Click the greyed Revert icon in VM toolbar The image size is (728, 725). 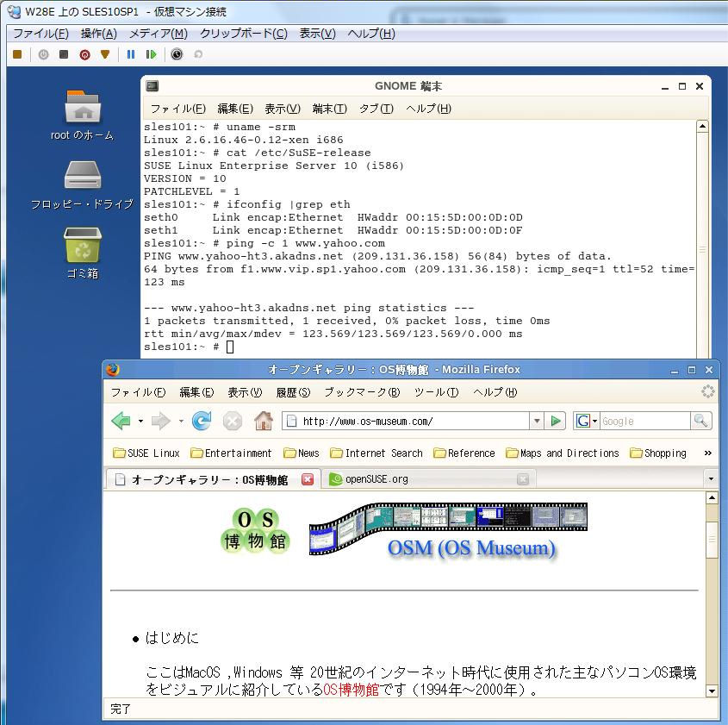(x=198, y=54)
